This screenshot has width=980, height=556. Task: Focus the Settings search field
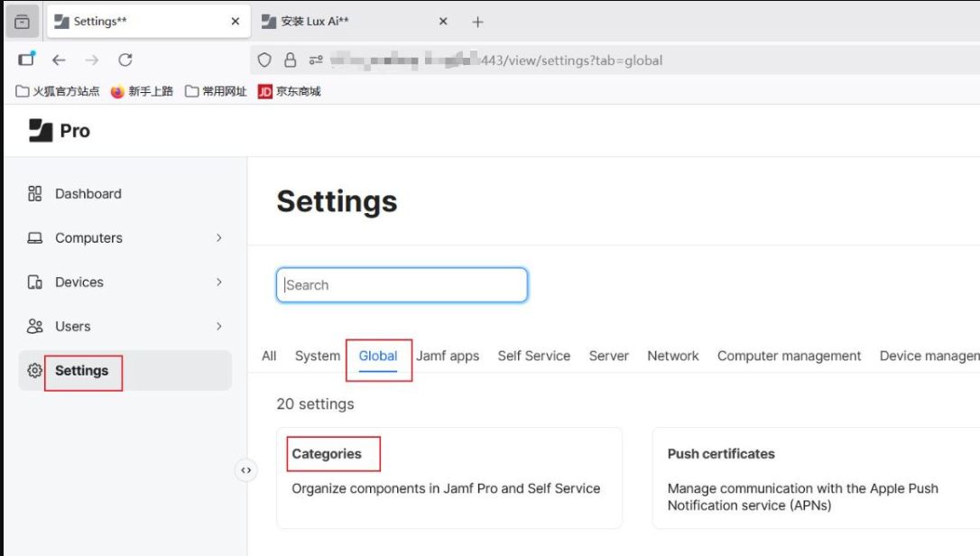point(402,285)
